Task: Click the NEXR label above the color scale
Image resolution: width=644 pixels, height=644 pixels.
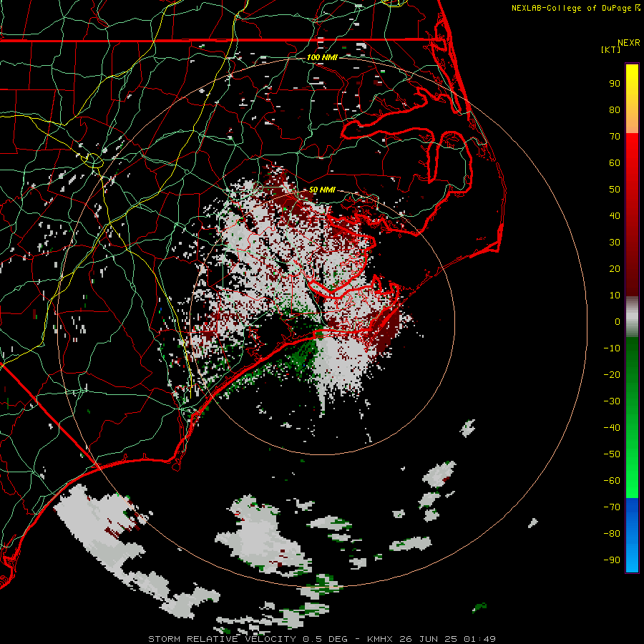Action: tap(629, 43)
